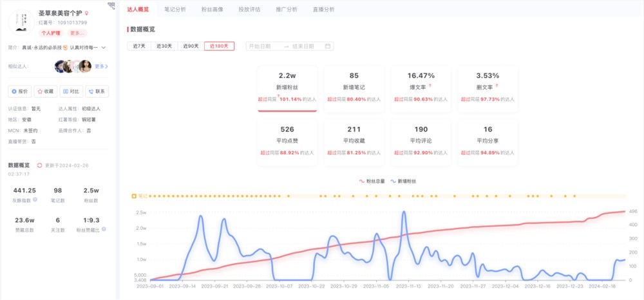Image resolution: width=644 pixels, height=300 pixels.
Task: Select the 删文率 3.53% metric card
Action: [x=488, y=88]
